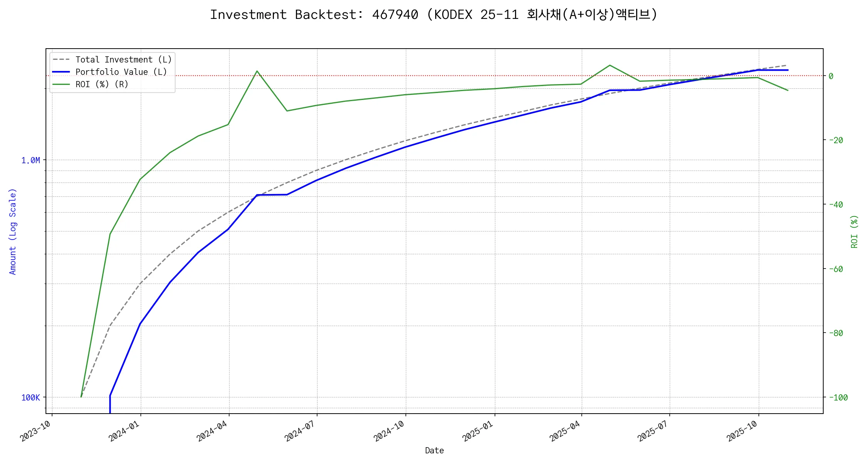Click the 1.0M left axis label

pos(30,161)
